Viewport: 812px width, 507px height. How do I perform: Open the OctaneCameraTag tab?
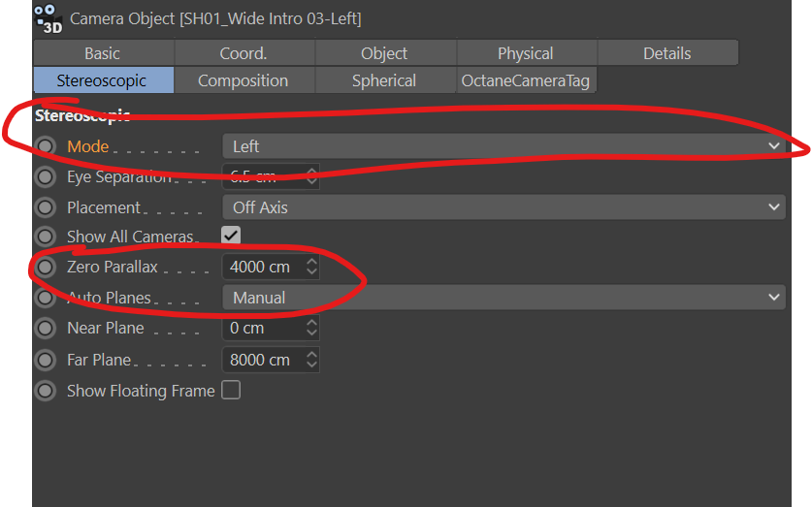pyautogui.click(x=526, y=80)
